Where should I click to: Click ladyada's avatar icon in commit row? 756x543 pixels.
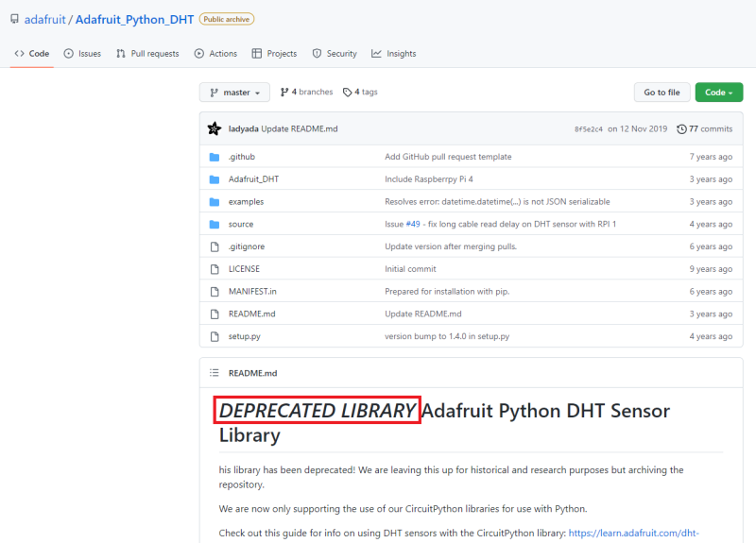pyautogui.click(x=215, y=128)
